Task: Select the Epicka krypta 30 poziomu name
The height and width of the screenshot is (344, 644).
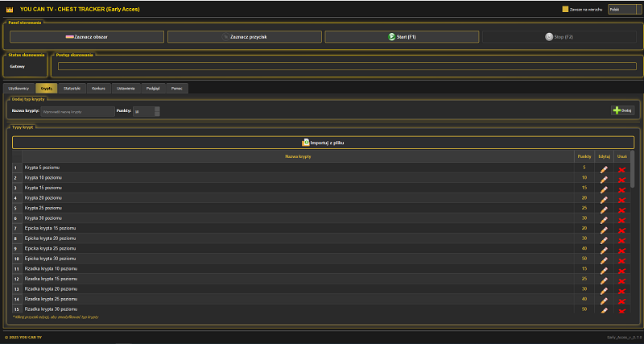Action: click(x=50, y=259)
